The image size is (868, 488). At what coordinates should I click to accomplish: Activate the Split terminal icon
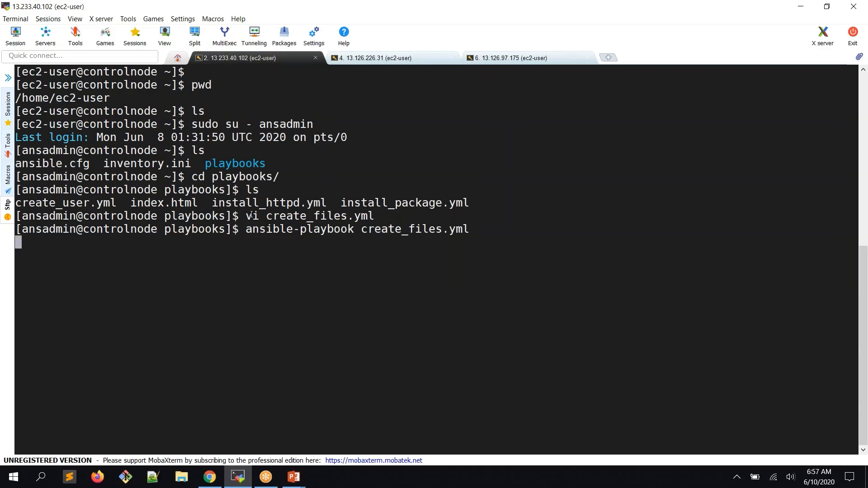(195, 36)
